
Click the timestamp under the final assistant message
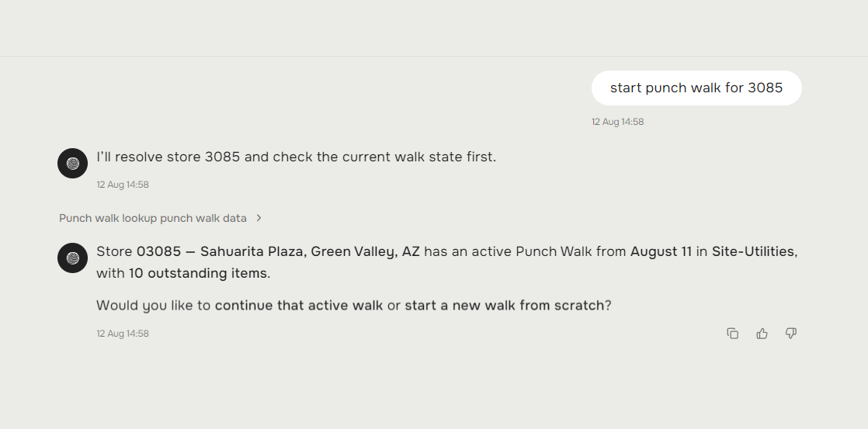pyautogui.click(x=123, y=334)
